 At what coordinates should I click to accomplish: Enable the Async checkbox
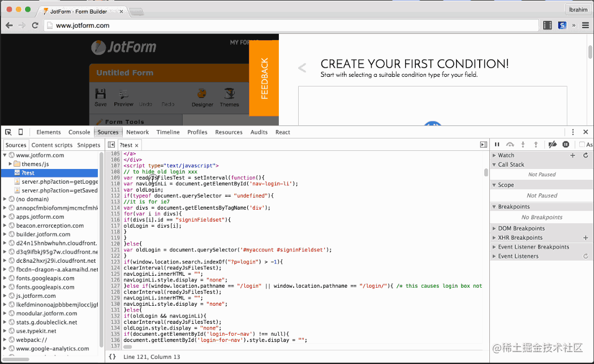point(582,144)
